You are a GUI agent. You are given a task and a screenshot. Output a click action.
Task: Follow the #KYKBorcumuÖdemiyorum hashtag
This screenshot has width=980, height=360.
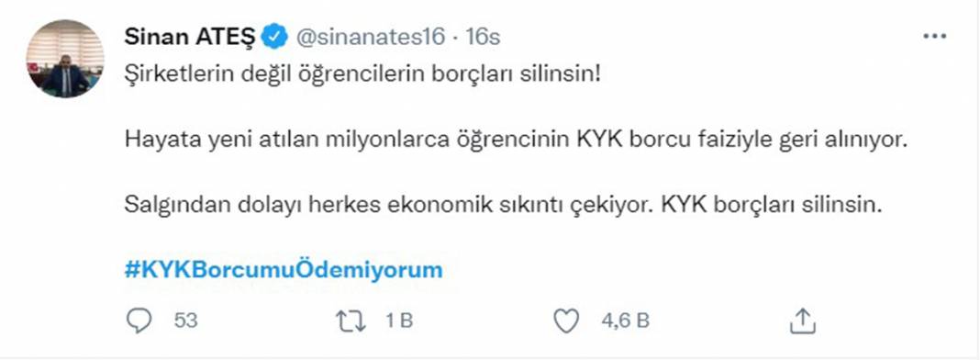[x=284, y=270]
